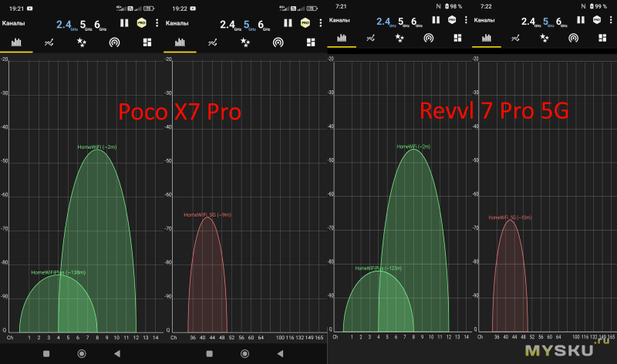Open time graph tab in 19:22 screenshot
The image size is (617, 364).
click(213, 42)
